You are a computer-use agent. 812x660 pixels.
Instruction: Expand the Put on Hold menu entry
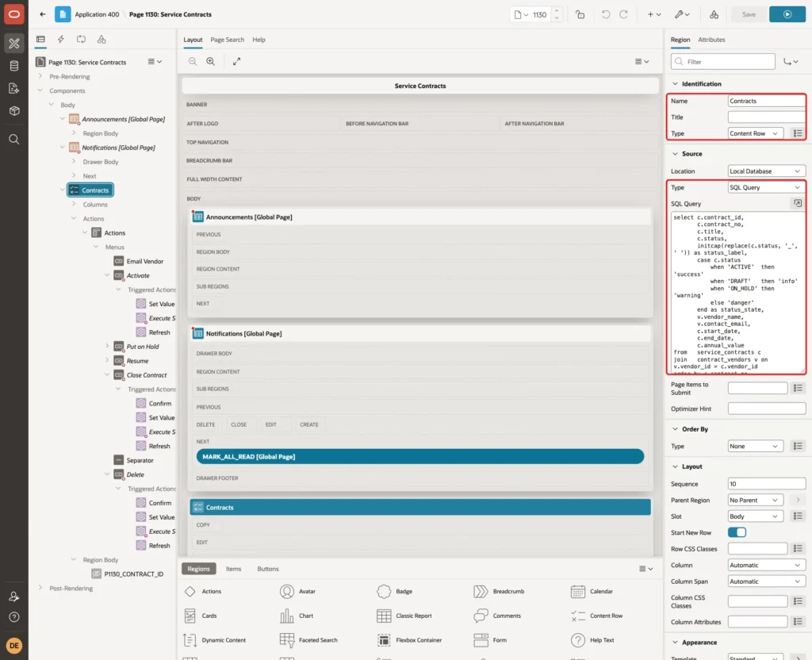tap(107, 346)
